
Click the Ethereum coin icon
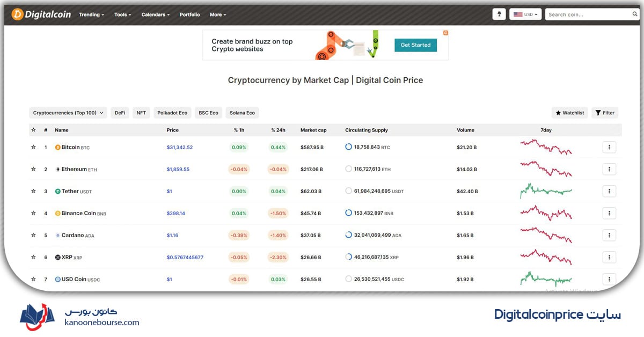coord(58,170)
